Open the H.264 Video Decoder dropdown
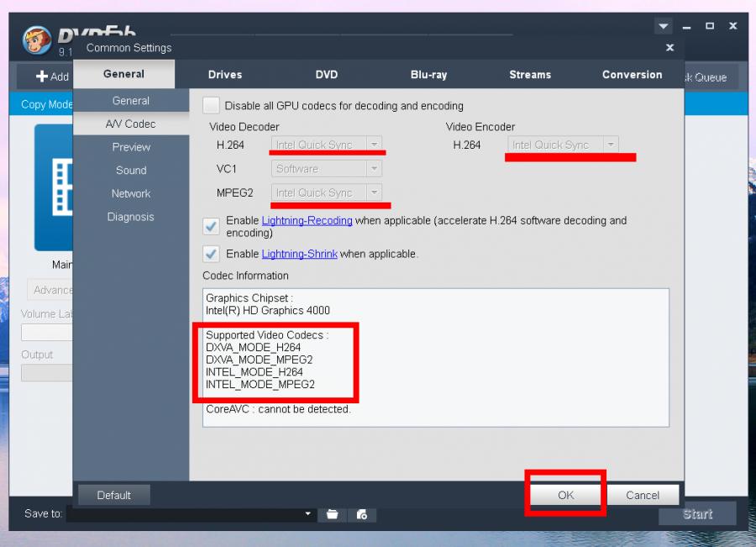 click(327, 145)
